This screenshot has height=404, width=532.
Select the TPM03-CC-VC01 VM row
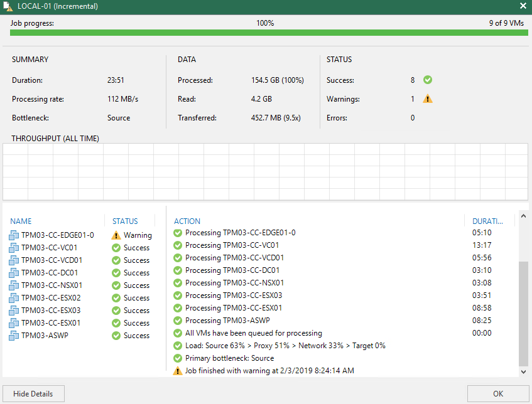[x=81, y=248]
